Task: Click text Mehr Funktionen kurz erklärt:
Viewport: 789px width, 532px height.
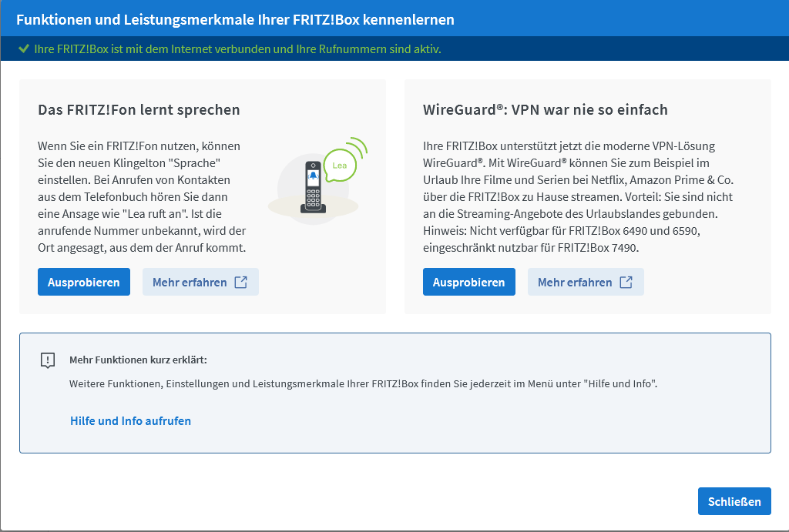Action: click(x=139, y=360)
